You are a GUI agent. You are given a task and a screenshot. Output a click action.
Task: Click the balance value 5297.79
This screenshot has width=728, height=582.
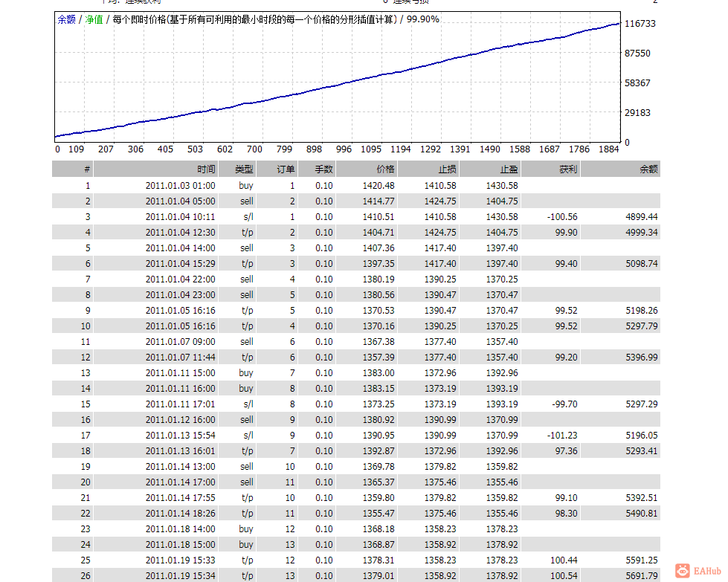642,326
